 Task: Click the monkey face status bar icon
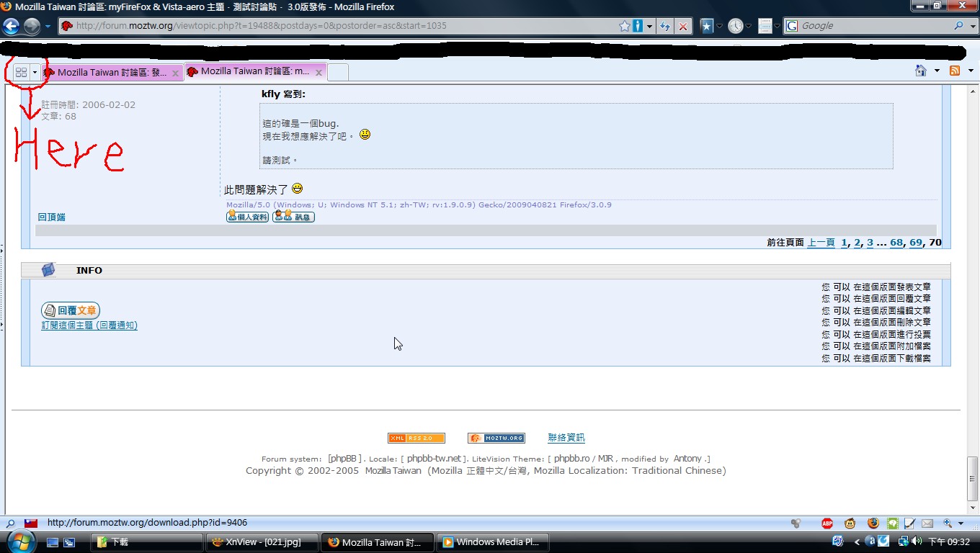(x=850, y=523)
